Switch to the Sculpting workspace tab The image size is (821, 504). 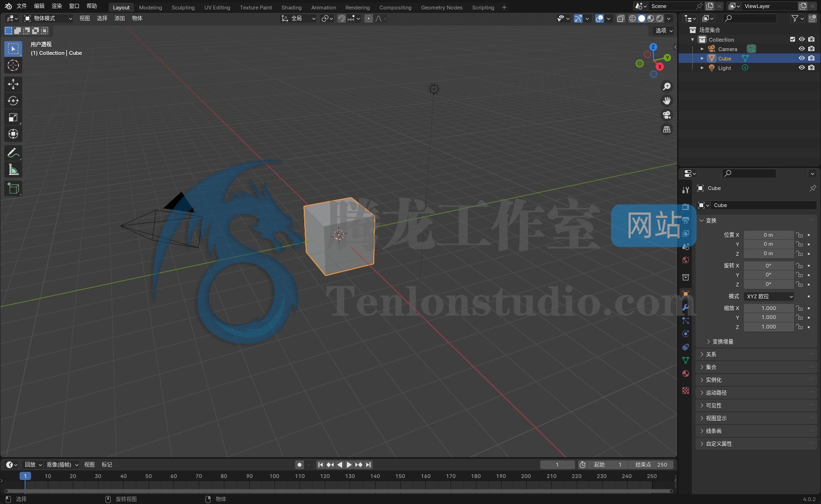183,8
